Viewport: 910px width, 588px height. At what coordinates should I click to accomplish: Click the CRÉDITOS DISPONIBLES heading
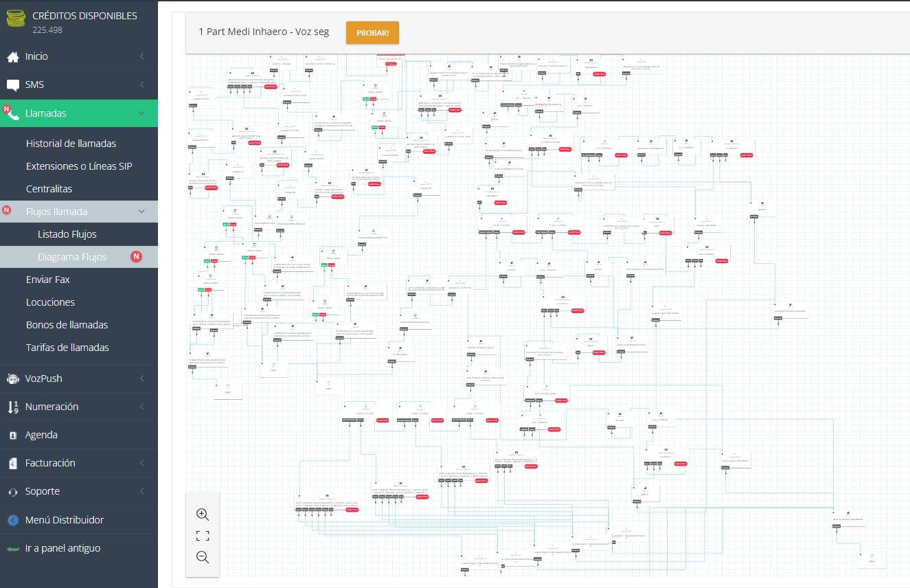coord(84,16)
